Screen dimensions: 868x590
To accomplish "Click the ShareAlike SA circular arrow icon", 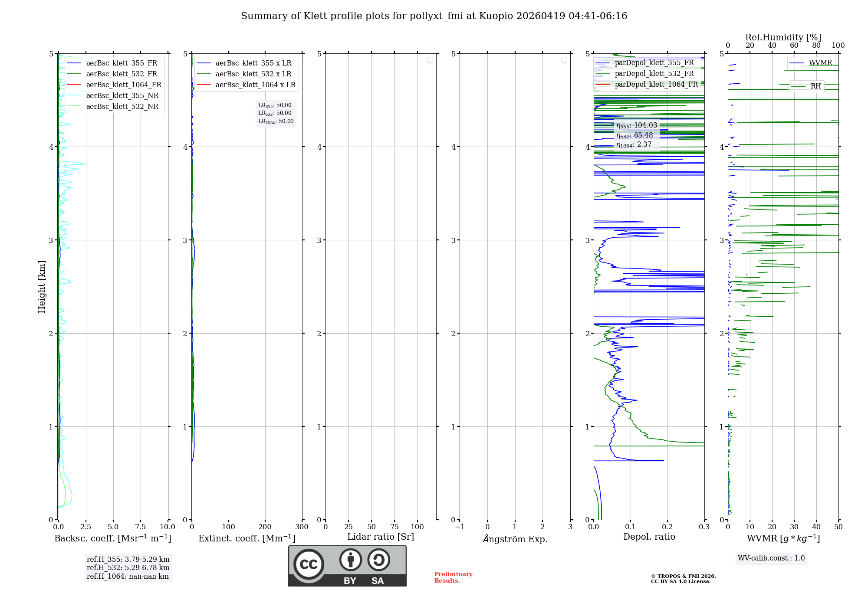I will 378,560.
